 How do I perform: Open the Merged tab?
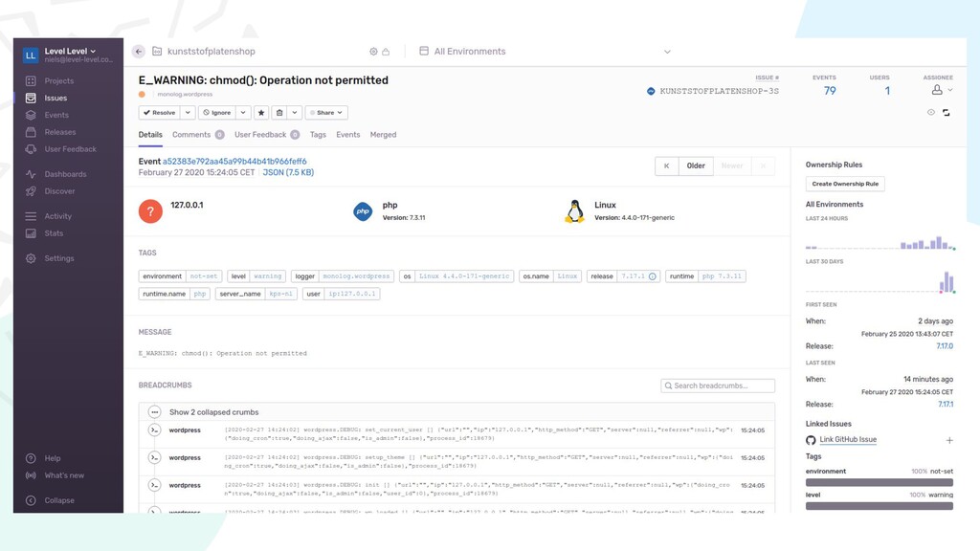383,135
